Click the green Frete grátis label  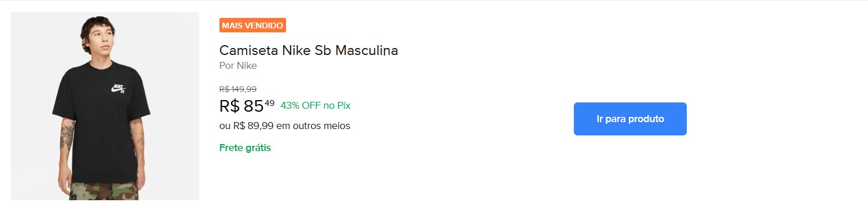tap(245, 148)
